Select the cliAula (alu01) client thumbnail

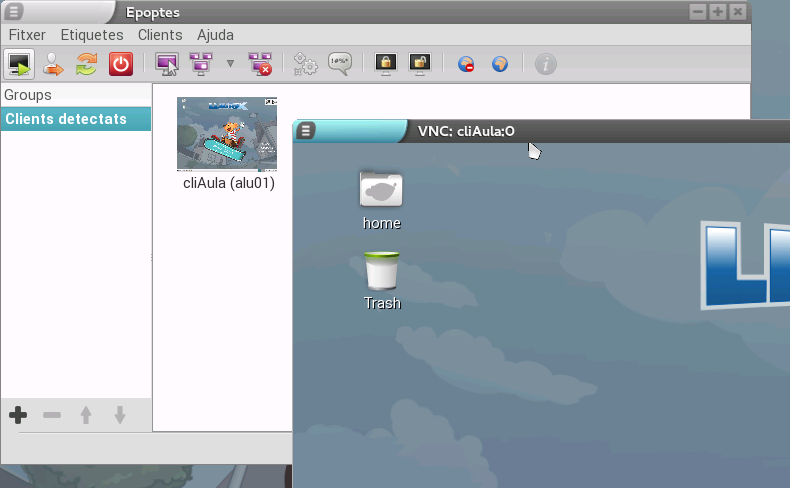point(227,135)
